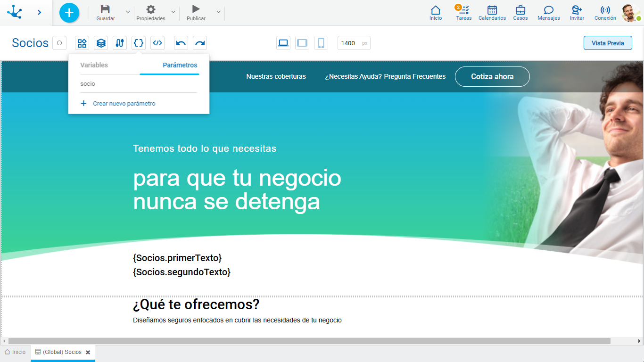Switch to the Inicio bottom tab

point(15,352)
